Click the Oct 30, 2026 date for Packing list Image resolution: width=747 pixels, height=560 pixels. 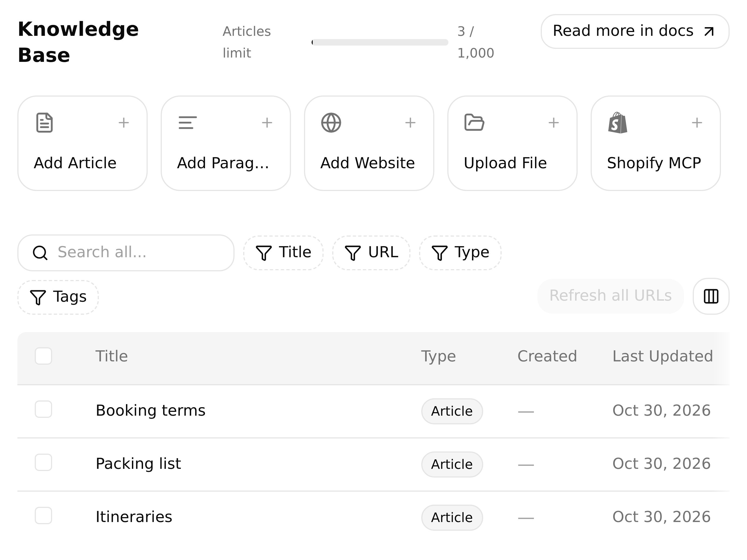[x=661, y=464]
